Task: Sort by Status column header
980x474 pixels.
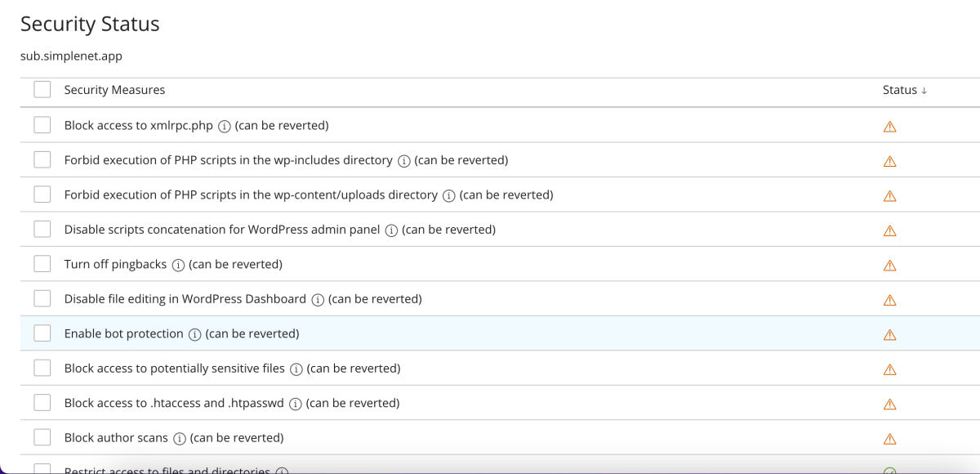Action: (904, 90)
